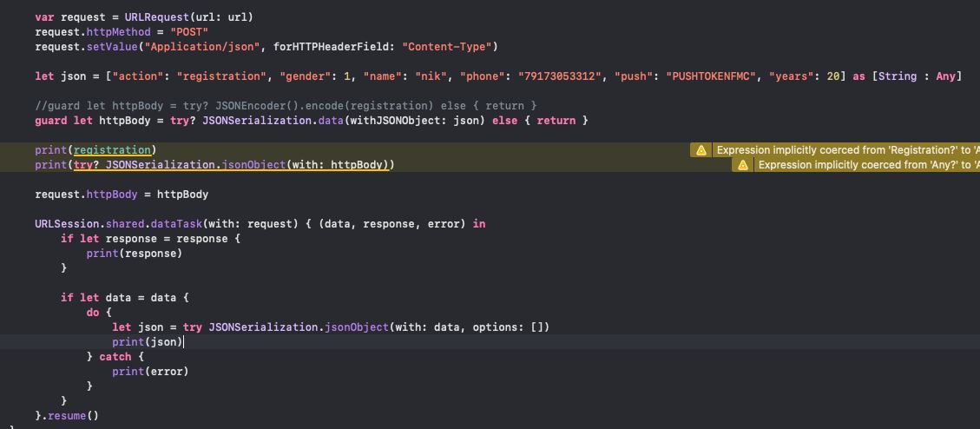The width and height of the screenshot is (980, 429).
Task: Click the underlined registration in print statement
Action: coord(113,150)
